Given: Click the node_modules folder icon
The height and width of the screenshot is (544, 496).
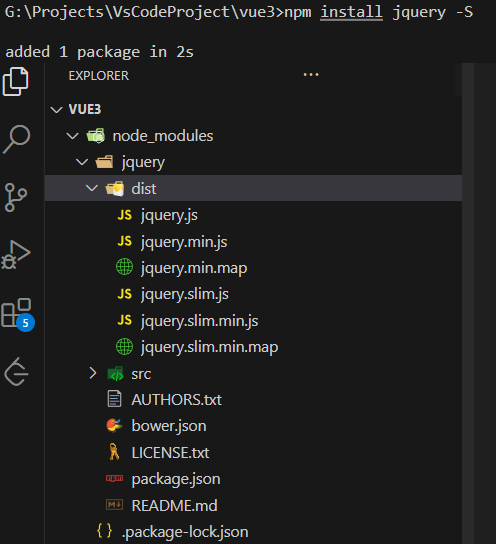Looking at the screenshot, I should [x=96, y=136].
